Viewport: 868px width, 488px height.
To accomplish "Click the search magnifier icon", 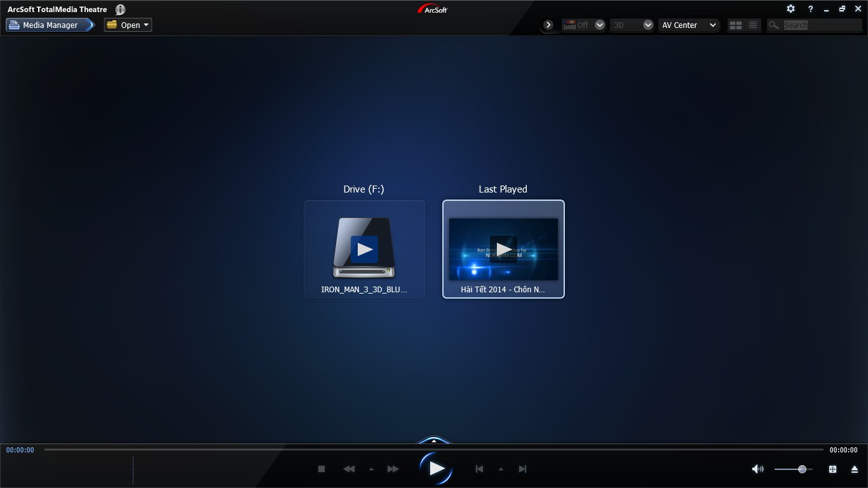I will click(774, 25).
